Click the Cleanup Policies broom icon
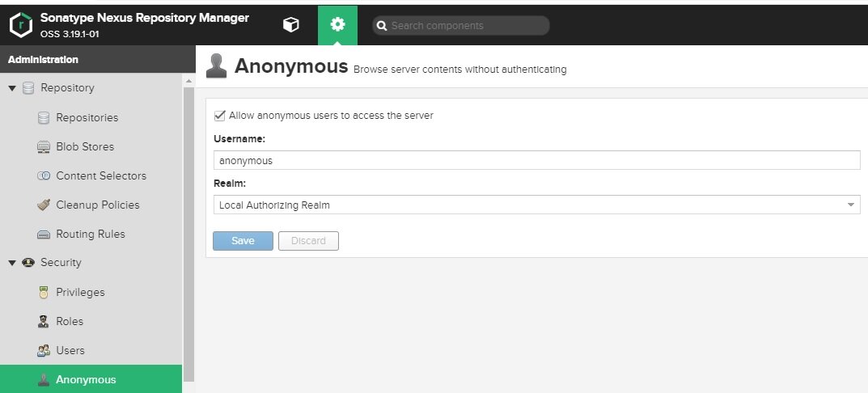Viewport: 868px width, 393px height. tap(44, 205)
